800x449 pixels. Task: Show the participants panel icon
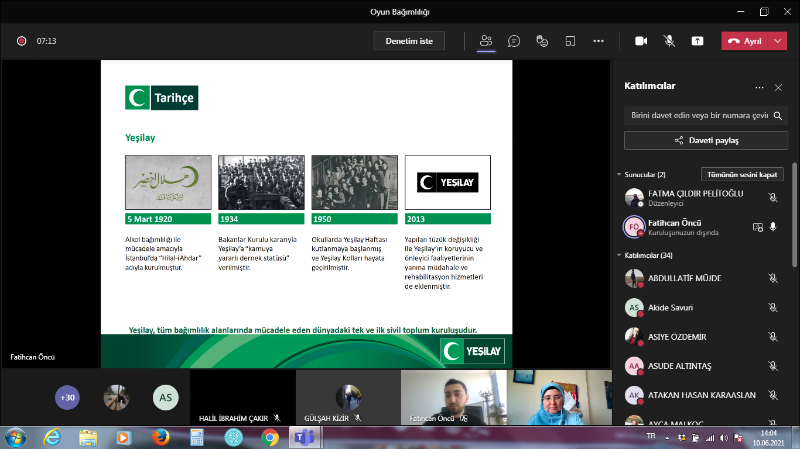click(486, 41)
